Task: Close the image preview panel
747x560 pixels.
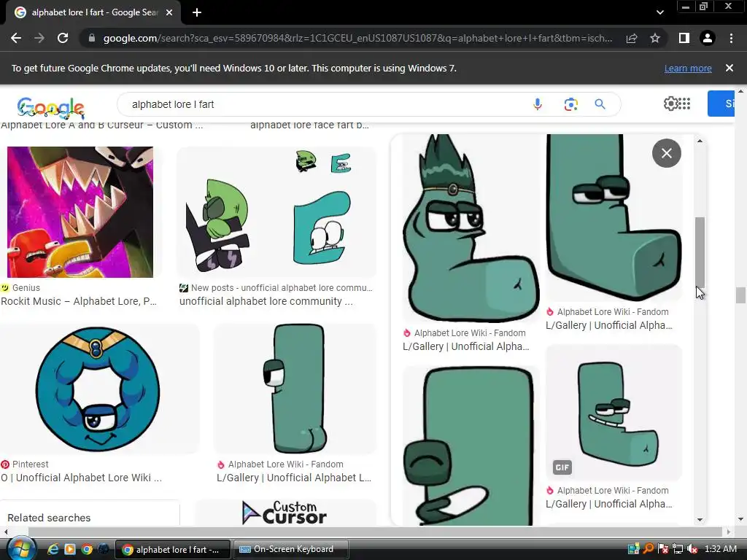Action: pos(667,153)
